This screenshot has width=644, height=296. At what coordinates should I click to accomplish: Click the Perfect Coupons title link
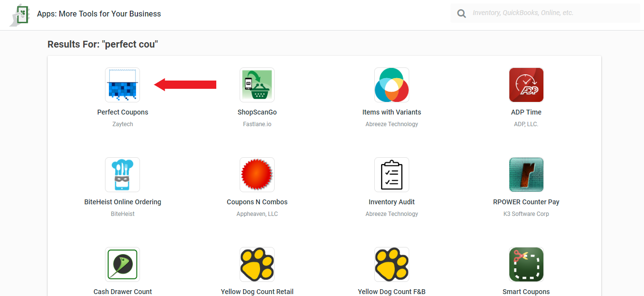point(122,112)
